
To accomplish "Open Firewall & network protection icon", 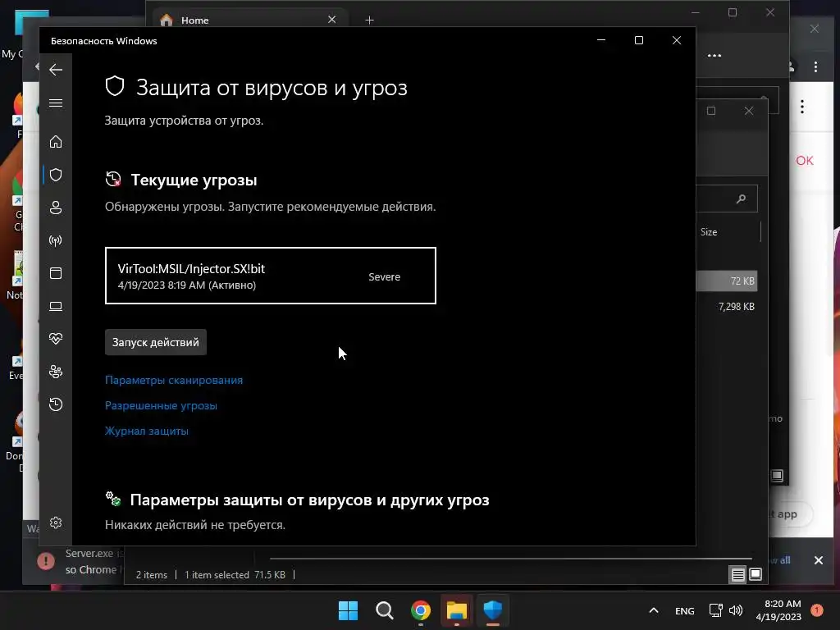I will [x=56, y=240].
